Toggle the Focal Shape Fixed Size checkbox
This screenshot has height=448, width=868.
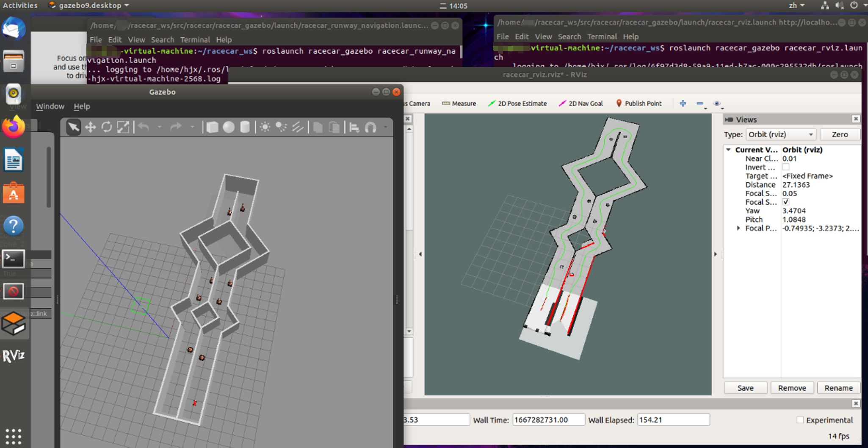pyautogui.click(x=786, y=202)
